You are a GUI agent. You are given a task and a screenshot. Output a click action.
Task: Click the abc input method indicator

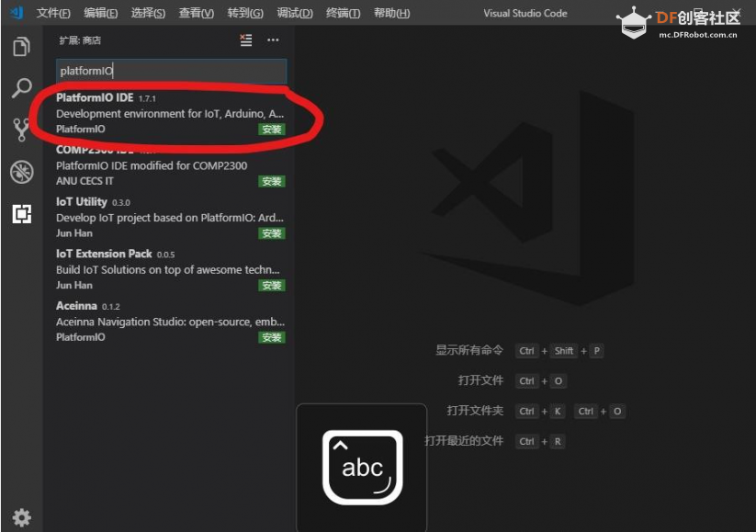coord(362,468)
